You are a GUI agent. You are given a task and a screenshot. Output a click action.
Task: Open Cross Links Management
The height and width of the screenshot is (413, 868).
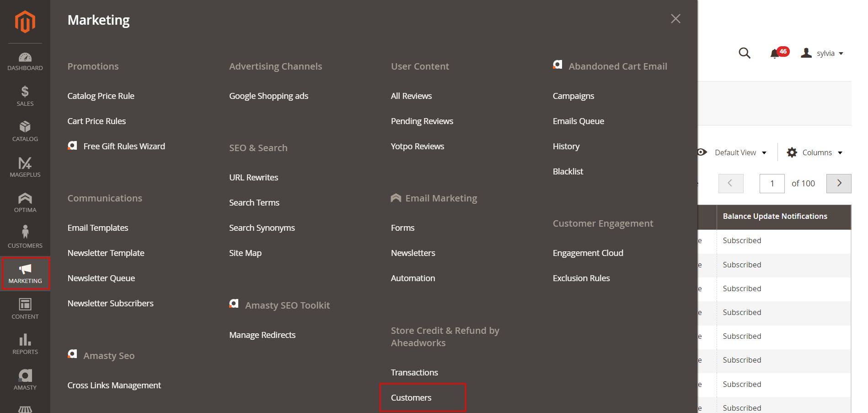114,385
